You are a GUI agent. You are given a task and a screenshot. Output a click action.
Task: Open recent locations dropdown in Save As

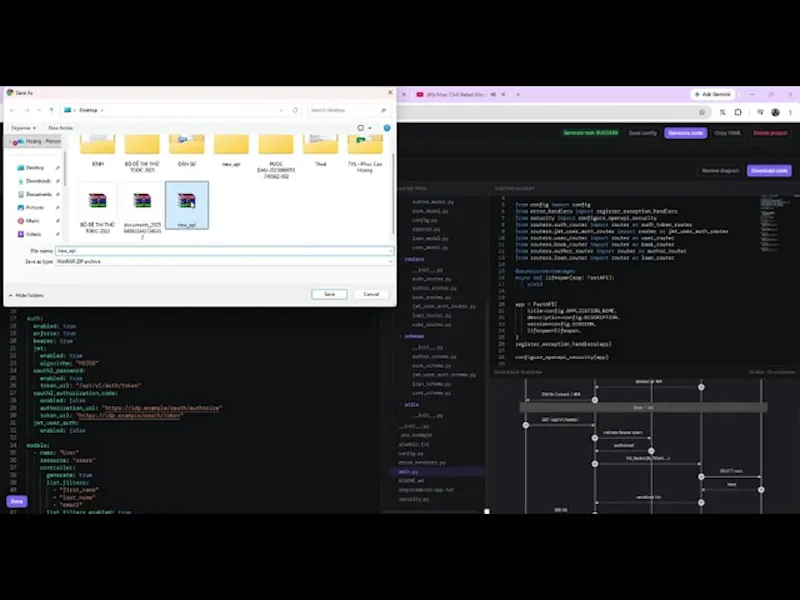pyautogui.click(x=39, y=110)
